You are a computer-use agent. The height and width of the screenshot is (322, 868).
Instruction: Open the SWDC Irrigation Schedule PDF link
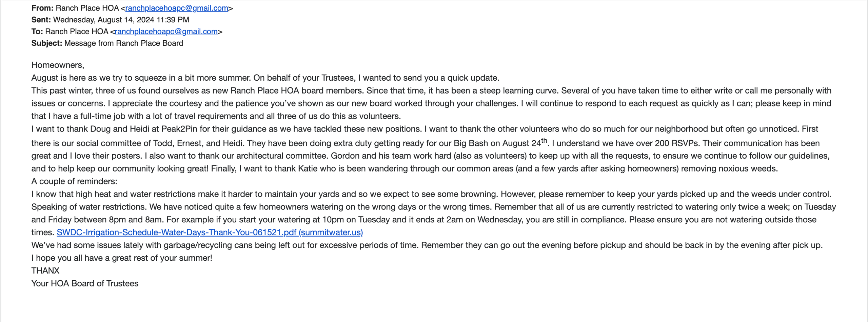(210, 233)
